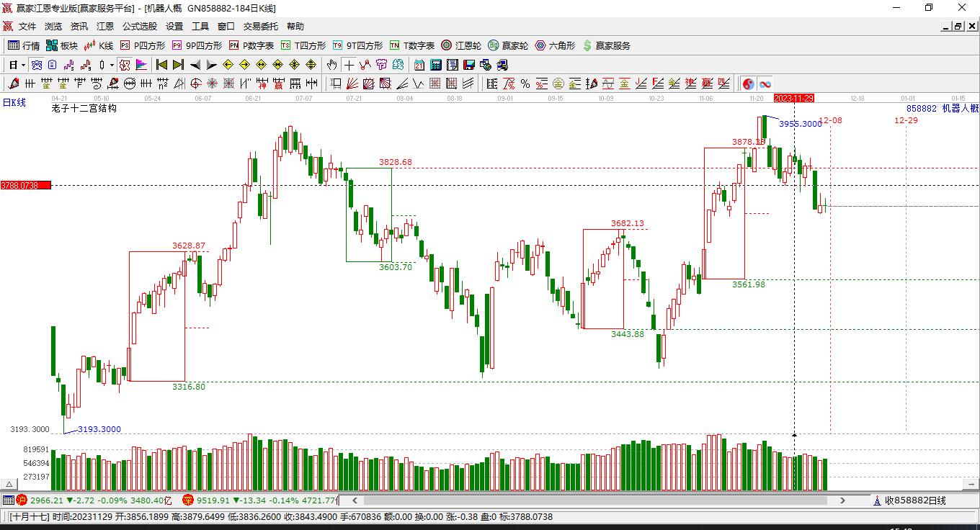
Task: Select the 日K线 period label
Action: (14, 102)
